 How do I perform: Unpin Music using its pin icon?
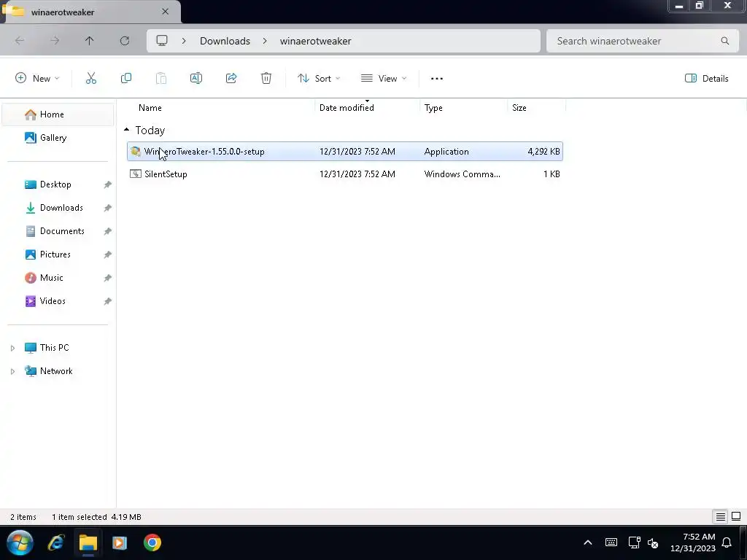coord(108,278)
